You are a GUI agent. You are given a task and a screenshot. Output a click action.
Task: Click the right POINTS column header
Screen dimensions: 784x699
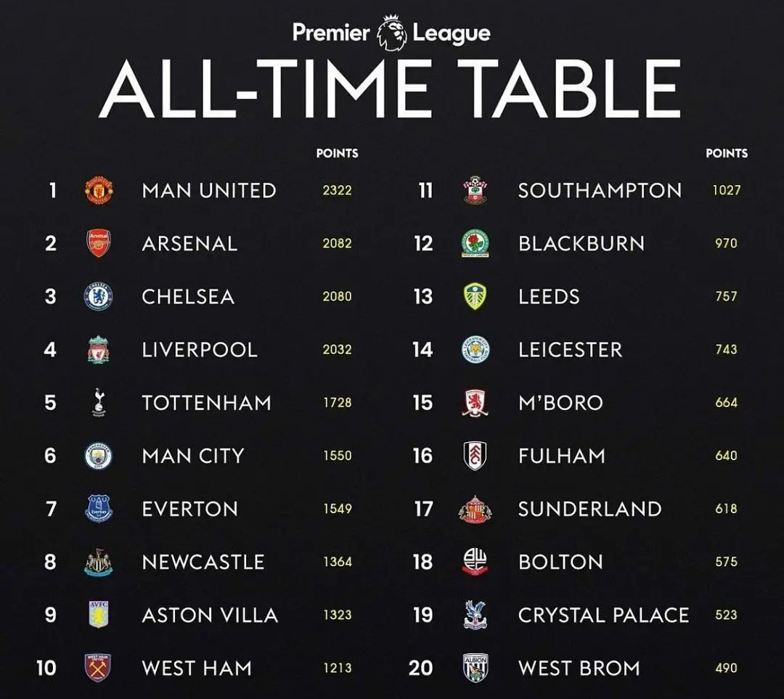tap(727, 153)
